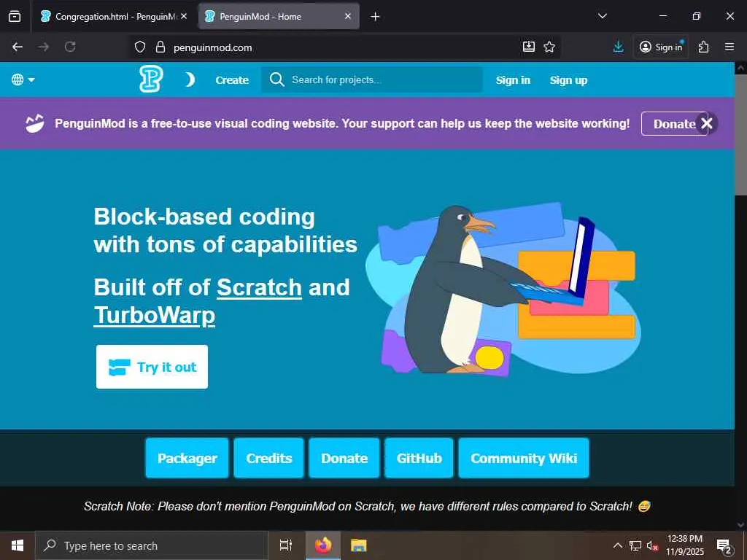The height and width of the screenshot is (560, 747).
Task: Click the penguin illustration on the hero
Action: pyautogui.click(x=503, y=289)
